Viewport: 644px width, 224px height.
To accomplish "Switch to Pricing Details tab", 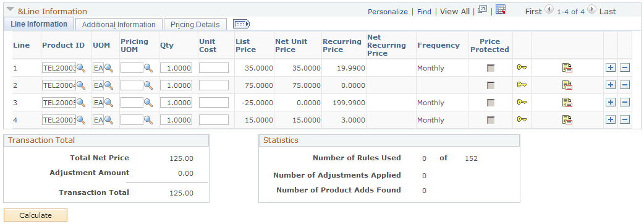I will click(x=195, y=25).
